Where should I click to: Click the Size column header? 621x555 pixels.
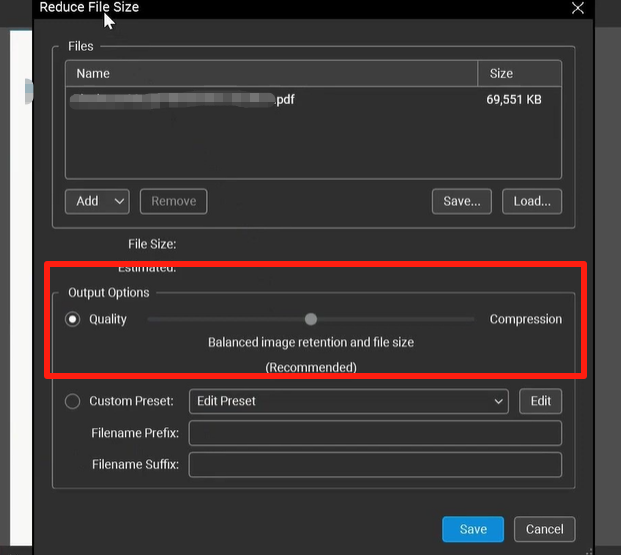coord(501,73)
